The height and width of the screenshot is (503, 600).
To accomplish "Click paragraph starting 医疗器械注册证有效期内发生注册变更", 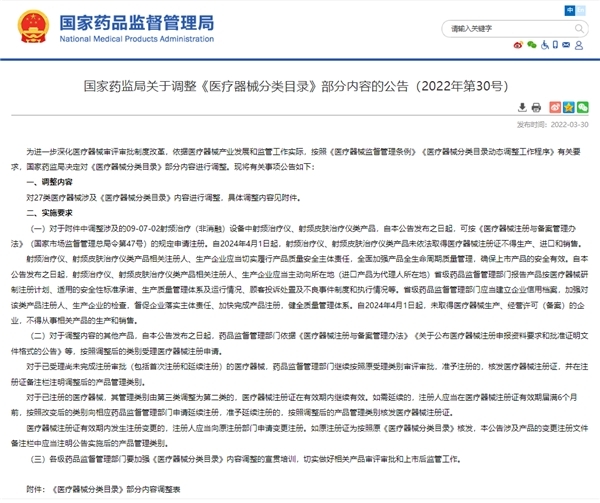I will (x=300, y=436).
